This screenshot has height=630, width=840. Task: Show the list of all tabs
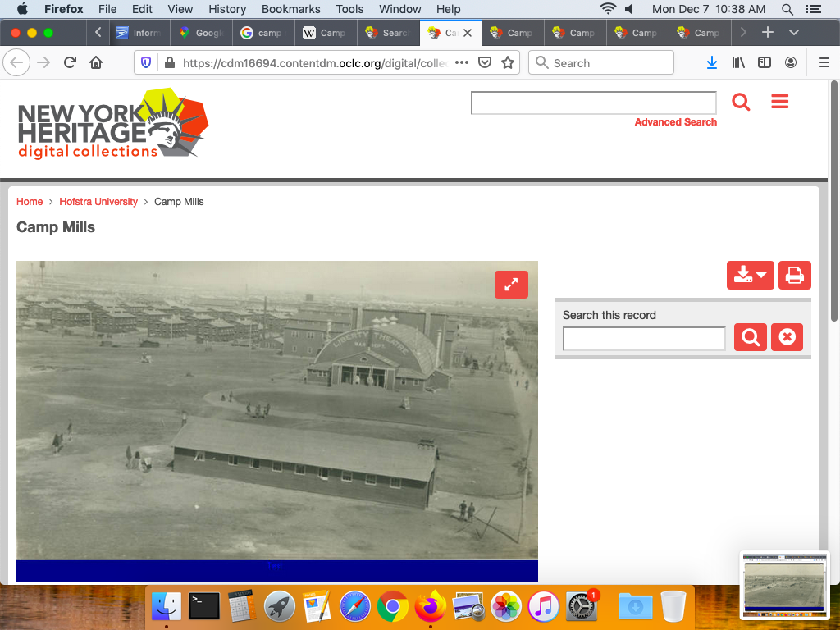click(793, 33)
